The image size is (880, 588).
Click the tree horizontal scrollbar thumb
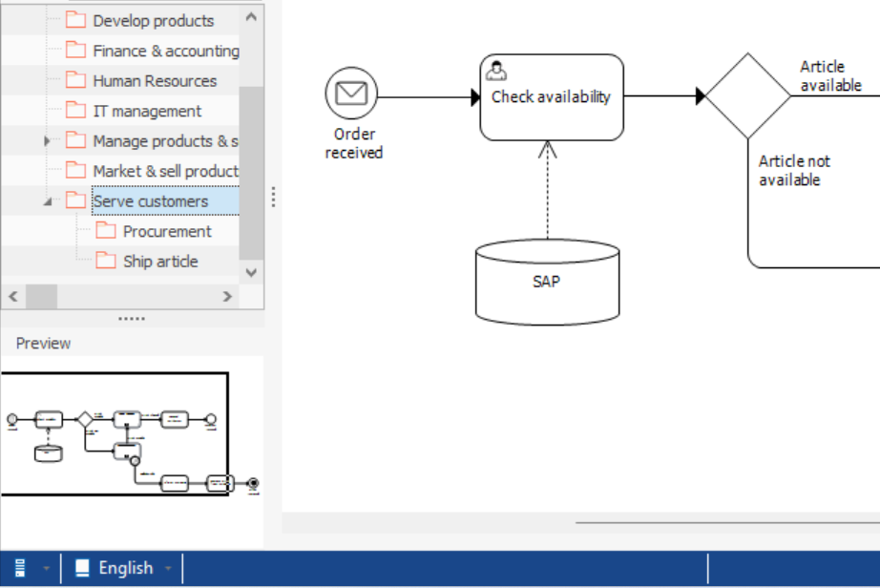coord(42,296)
